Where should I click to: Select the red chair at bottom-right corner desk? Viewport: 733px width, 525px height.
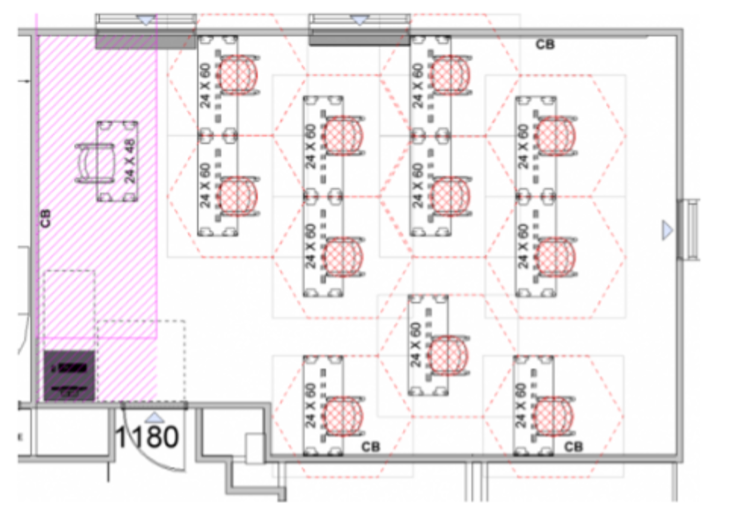pos(553,414)
